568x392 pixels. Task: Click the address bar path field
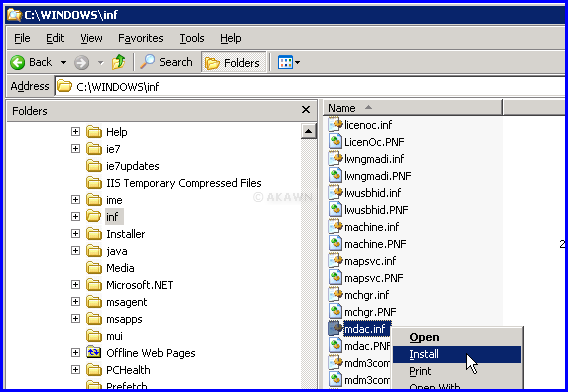click(x=310, y=87)
